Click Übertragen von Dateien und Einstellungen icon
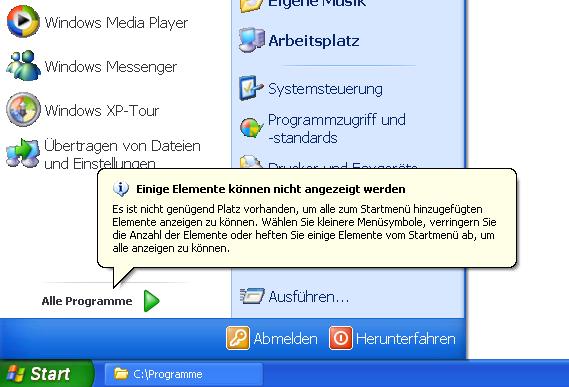This screenshot has width=569, height=387. 22,153
